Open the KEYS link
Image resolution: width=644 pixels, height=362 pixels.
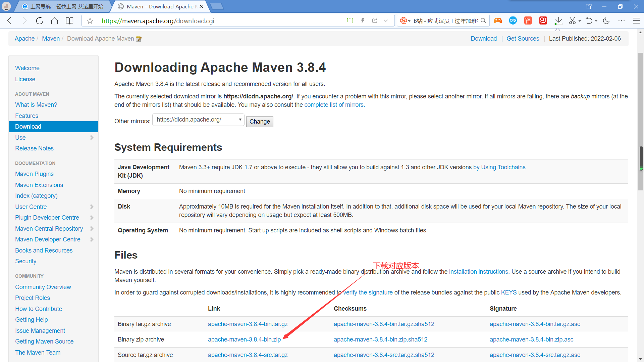509,292
